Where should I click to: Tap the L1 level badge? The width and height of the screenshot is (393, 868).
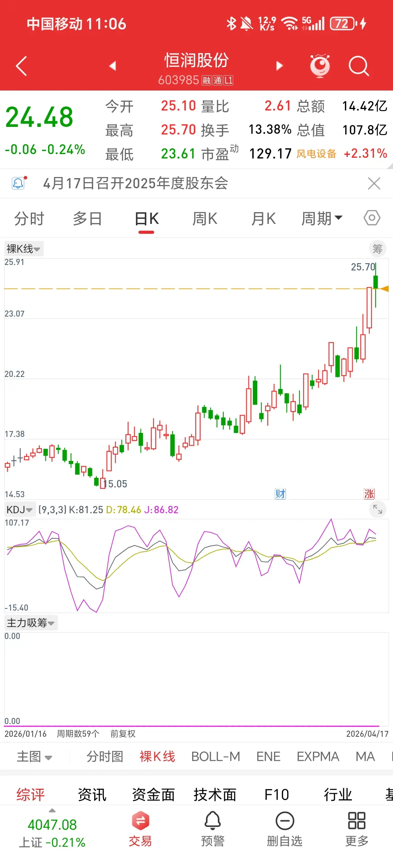pos(229,80)
